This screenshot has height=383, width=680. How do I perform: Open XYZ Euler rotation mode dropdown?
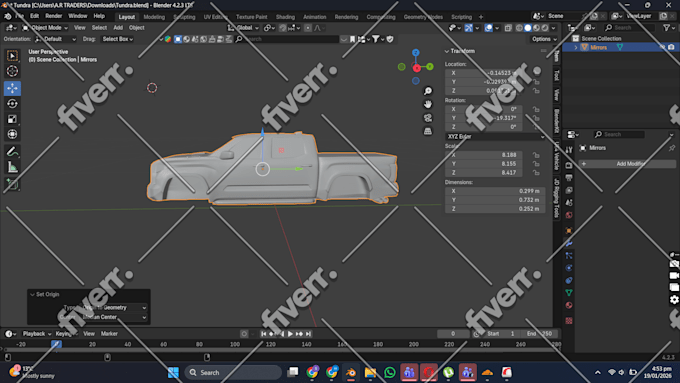tap(495, 136)
